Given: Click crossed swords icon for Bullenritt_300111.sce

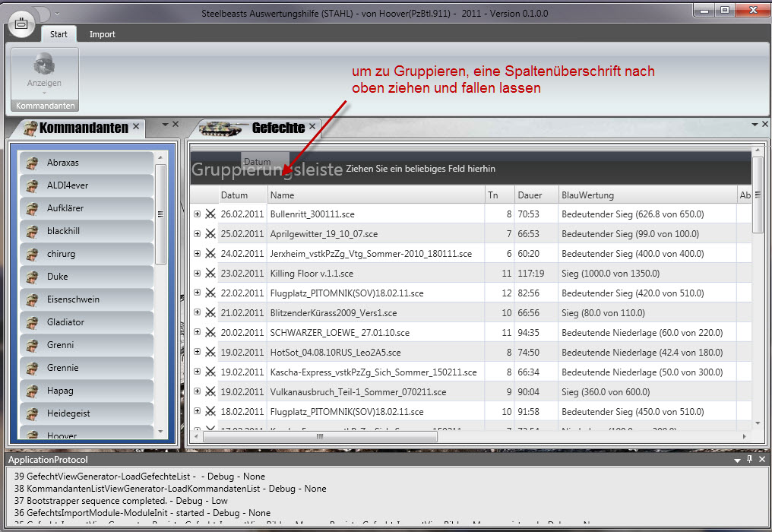Looking at the screenshot, I should 210,214.
